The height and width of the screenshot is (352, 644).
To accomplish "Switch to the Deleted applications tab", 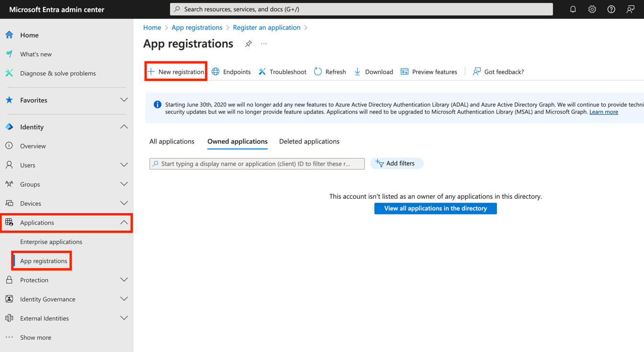I will (309, 141).
